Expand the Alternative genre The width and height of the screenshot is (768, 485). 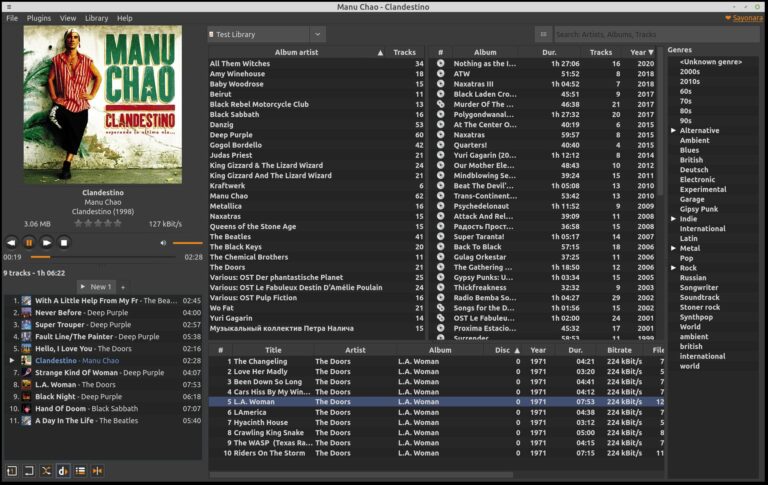coord(674,131)
